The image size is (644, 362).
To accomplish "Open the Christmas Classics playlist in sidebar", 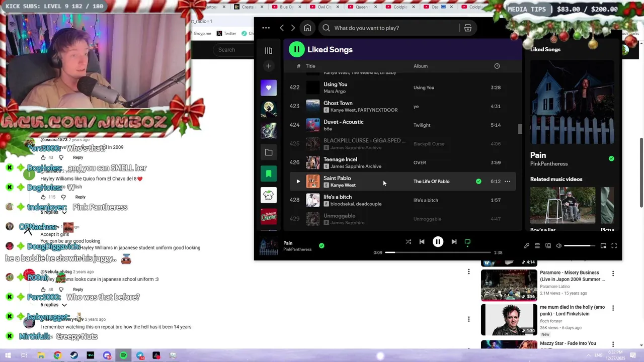I will pyautogui.click(x=269, y=217).
